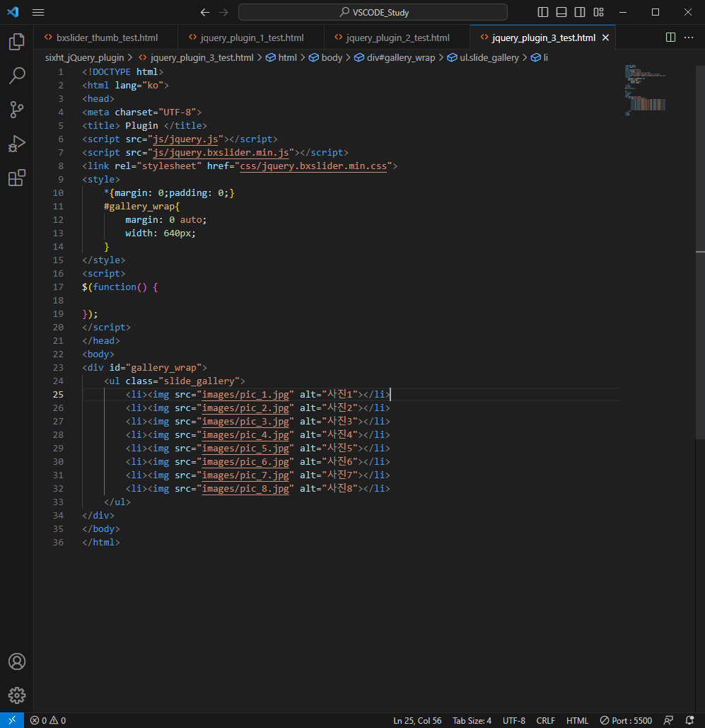
Task: Open sixht_jQuery_plugin breadcrumb folder
Action: pos(84,57)
